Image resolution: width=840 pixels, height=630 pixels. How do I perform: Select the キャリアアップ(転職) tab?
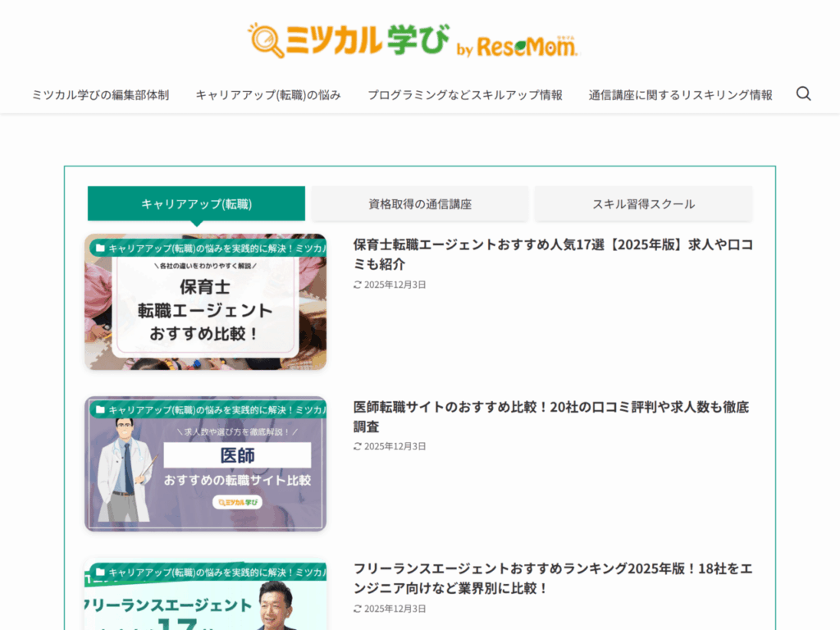tap(196, 203)
